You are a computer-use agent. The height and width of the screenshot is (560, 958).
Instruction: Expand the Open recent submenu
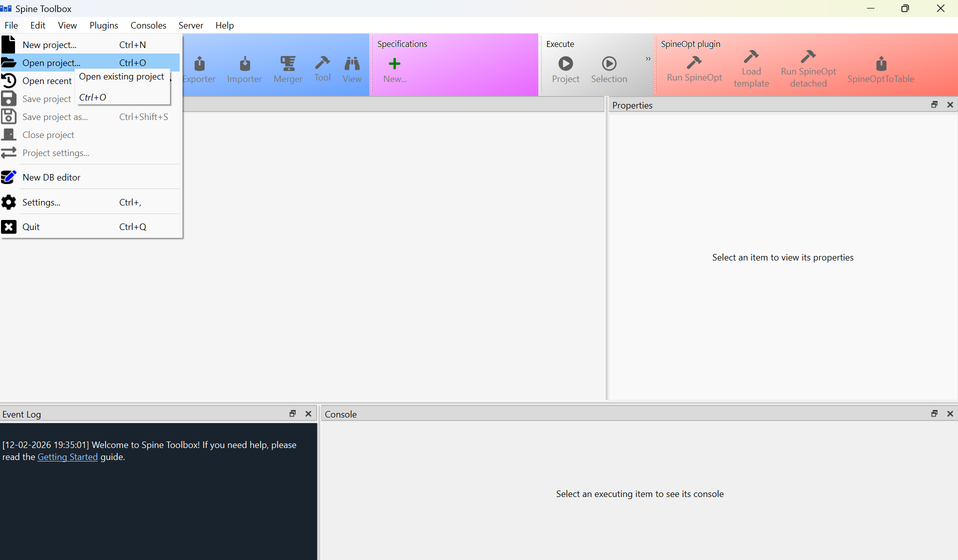coord(47,80)
